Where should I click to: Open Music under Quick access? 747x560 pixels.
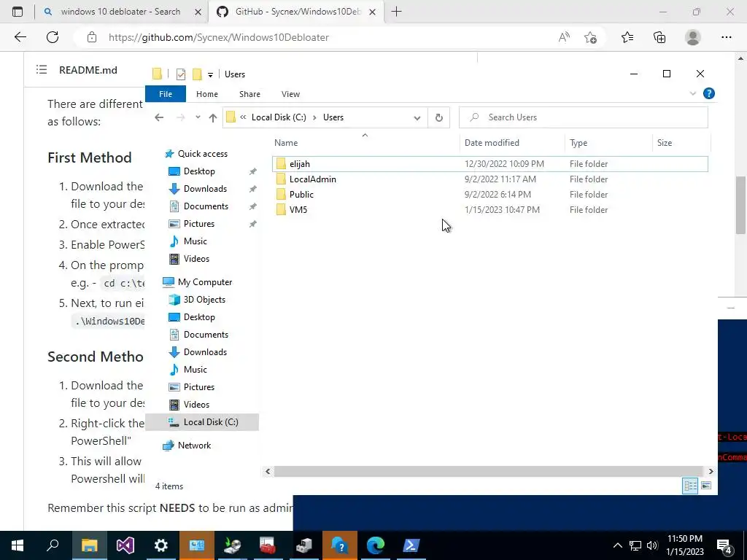tap(195, 241)
